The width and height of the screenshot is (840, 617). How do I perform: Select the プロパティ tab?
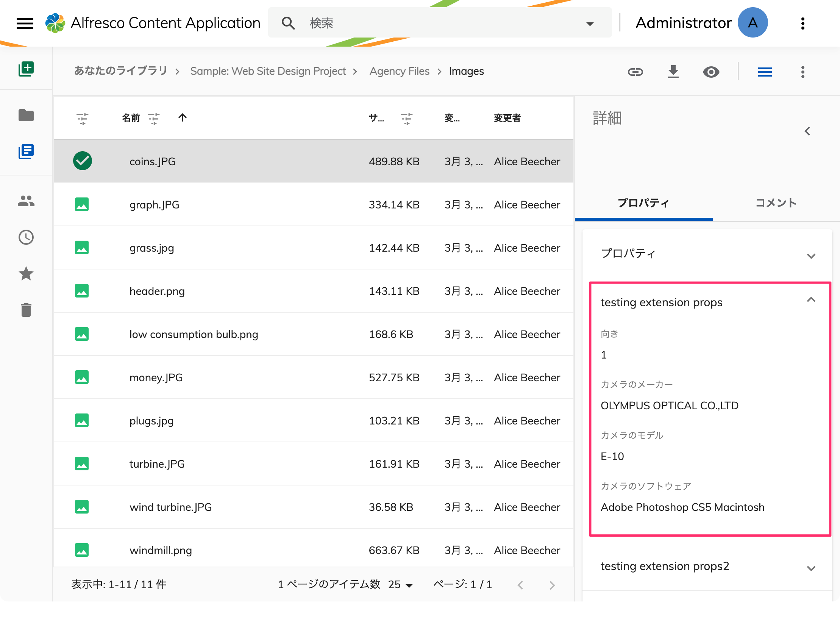[x=643, y=203]
